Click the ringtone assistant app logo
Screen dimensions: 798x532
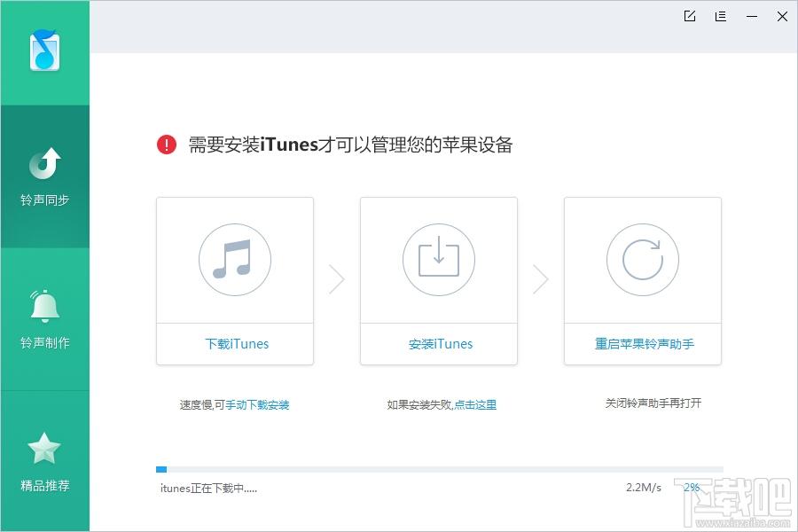click(x=45, y=50)
